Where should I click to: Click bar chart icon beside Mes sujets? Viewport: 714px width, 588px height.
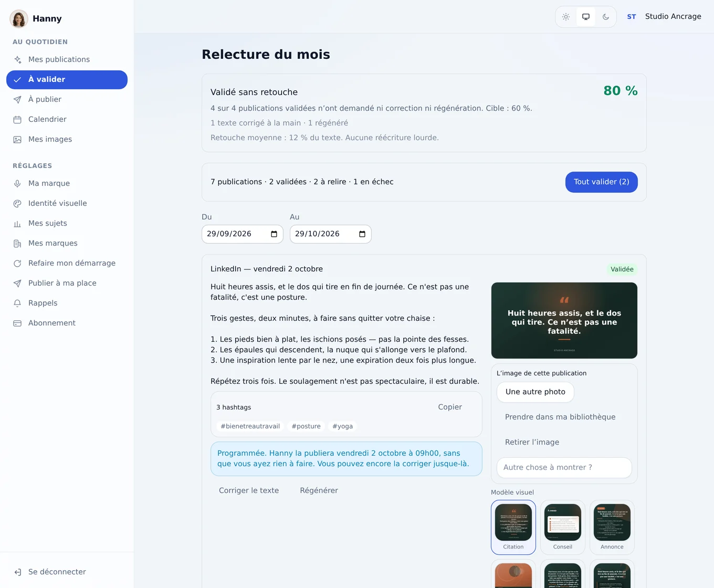click(17, 223)
